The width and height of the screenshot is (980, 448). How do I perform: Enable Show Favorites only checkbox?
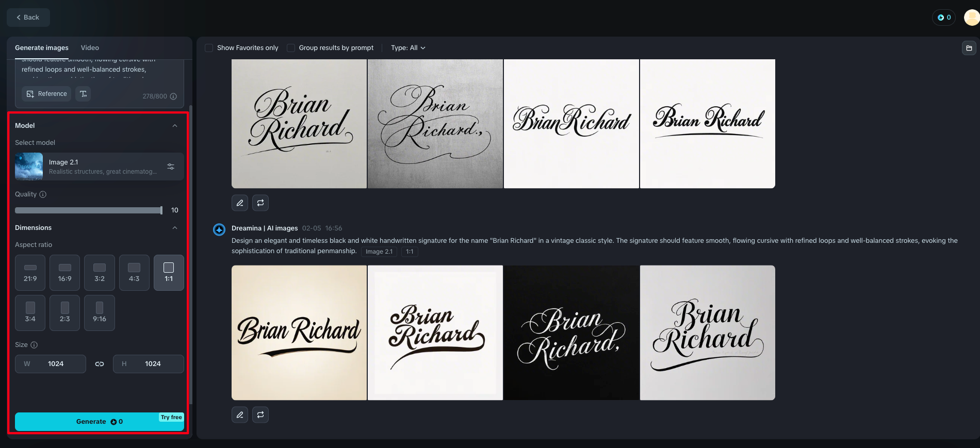coord(209,48)
